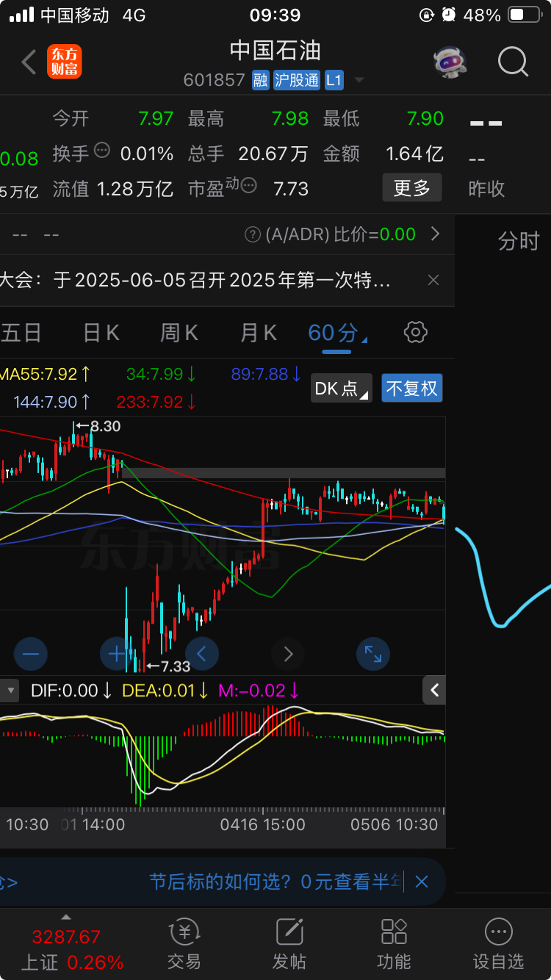Open the robot assistant avatar
The image size is (551, 980).
pyautogui.click(x=450, y=62)
